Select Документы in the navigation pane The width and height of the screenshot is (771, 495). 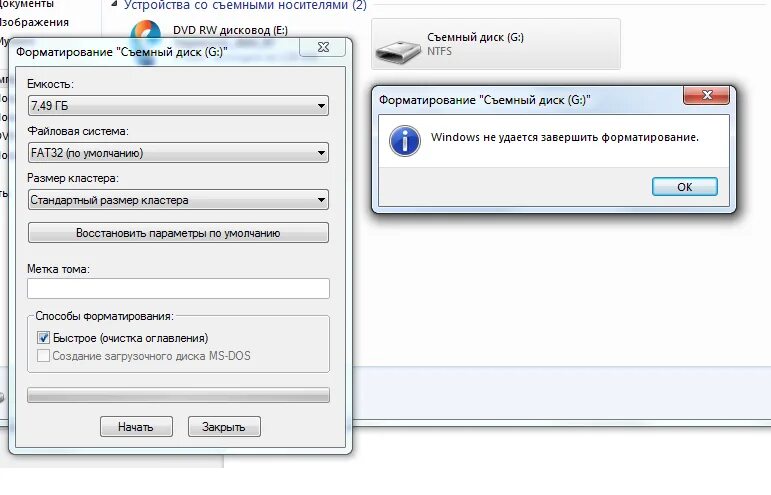[27, 4]
